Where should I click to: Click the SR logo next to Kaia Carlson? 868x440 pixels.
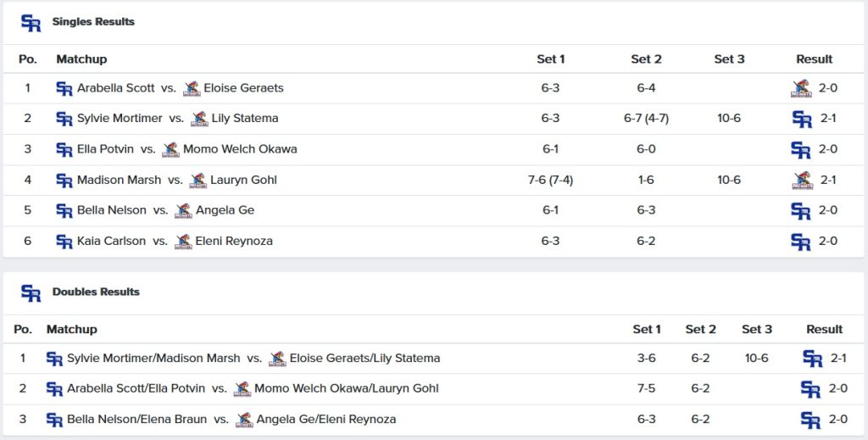pyautogui.click(x=64, y=242)
